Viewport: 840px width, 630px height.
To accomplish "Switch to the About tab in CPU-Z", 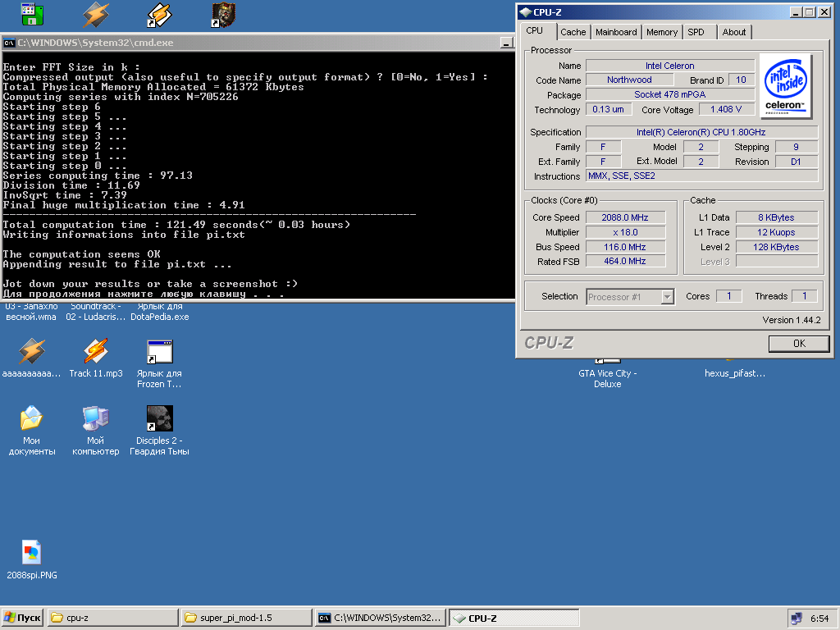I will tap(734, 32).
